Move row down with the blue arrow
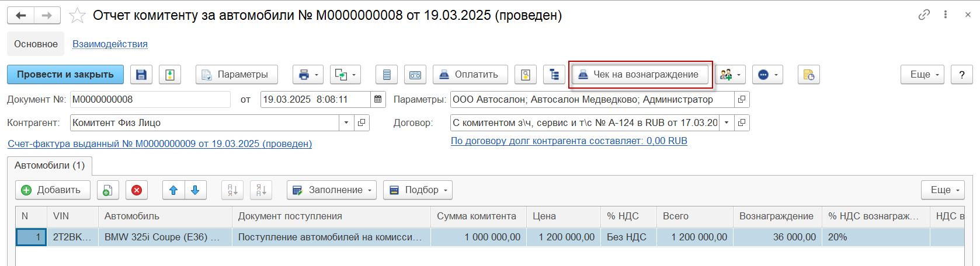 tap(196, 190)
